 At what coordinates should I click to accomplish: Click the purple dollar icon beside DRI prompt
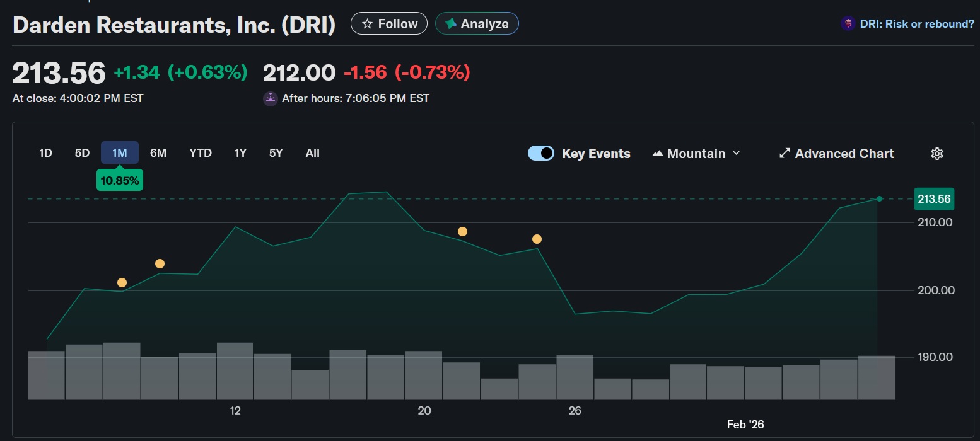(848, 24)
